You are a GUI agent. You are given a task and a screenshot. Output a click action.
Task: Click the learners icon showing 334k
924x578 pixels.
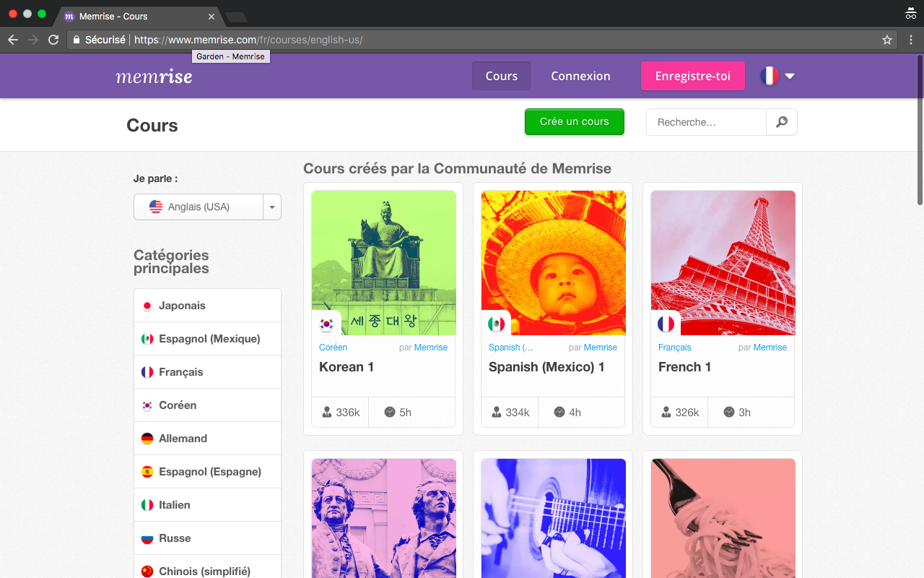(x=497, y=412)
